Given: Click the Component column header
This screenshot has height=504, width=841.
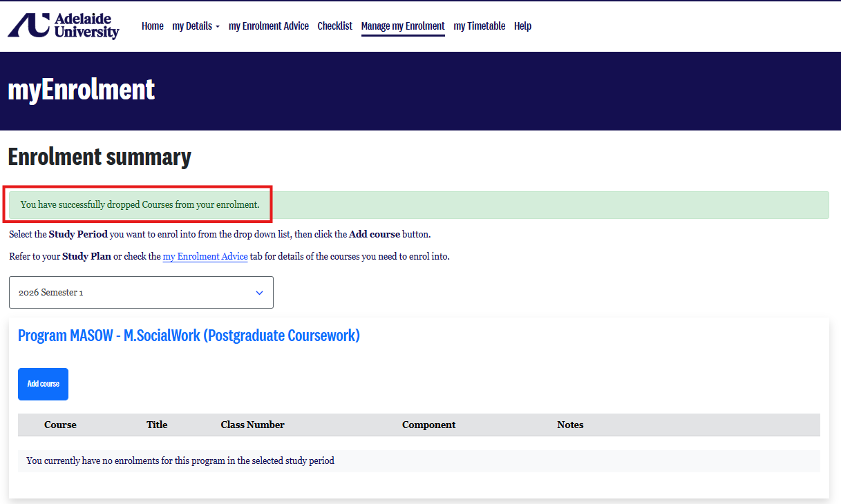Looking at the screenshot, I should coord(429,425).
